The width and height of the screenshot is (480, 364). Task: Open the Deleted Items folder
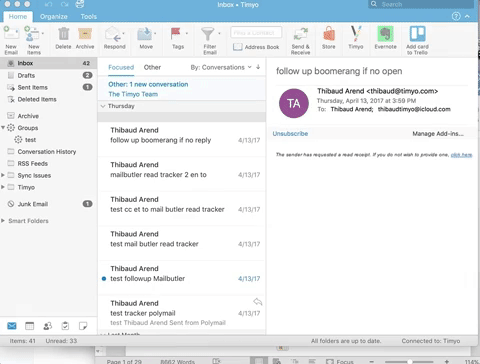click(48, 99)
